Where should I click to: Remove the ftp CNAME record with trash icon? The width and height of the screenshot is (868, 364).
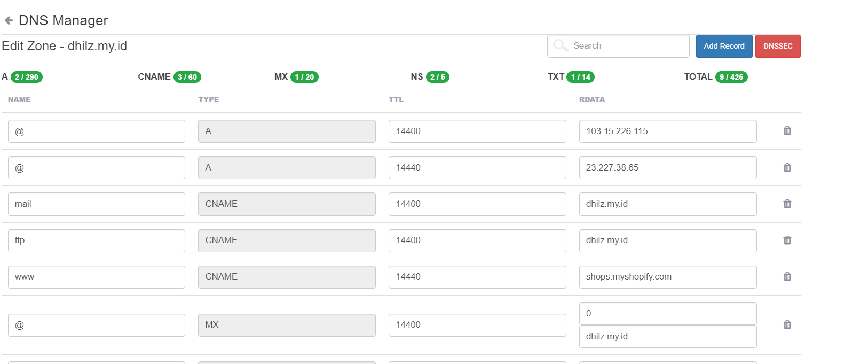(787, 240)
